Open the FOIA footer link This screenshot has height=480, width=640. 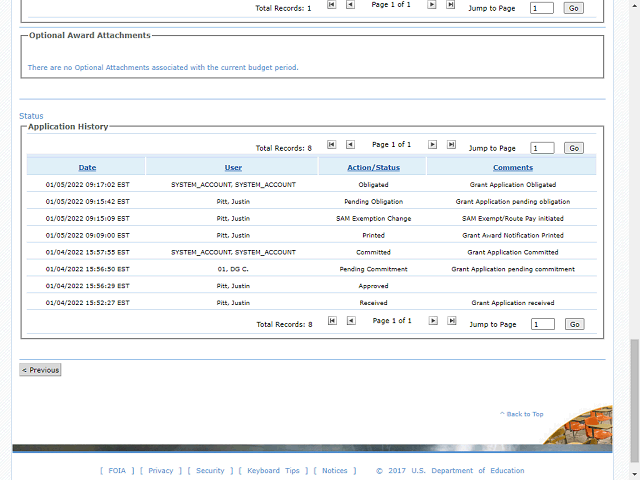click(x=117, y=471)
